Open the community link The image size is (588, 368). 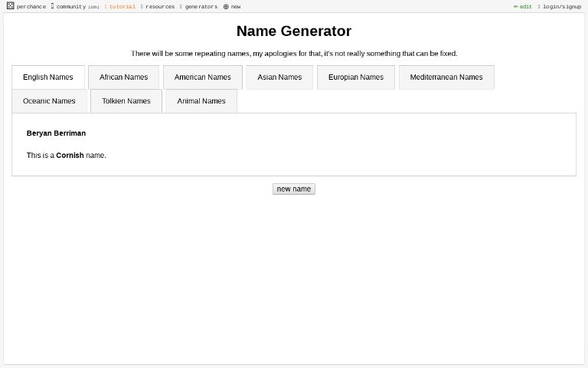pos(70,7)
